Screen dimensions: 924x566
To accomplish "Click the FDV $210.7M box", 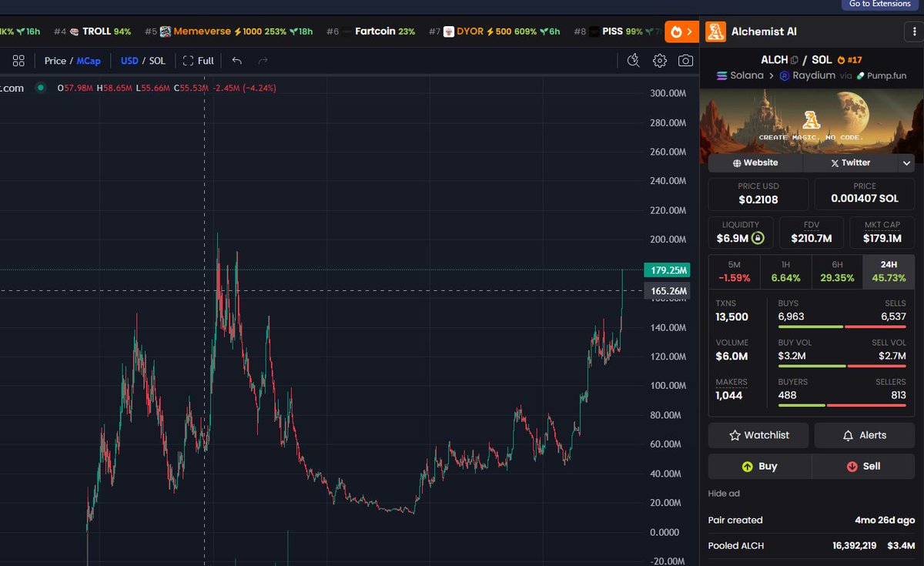I will click(x=810, y=233).
